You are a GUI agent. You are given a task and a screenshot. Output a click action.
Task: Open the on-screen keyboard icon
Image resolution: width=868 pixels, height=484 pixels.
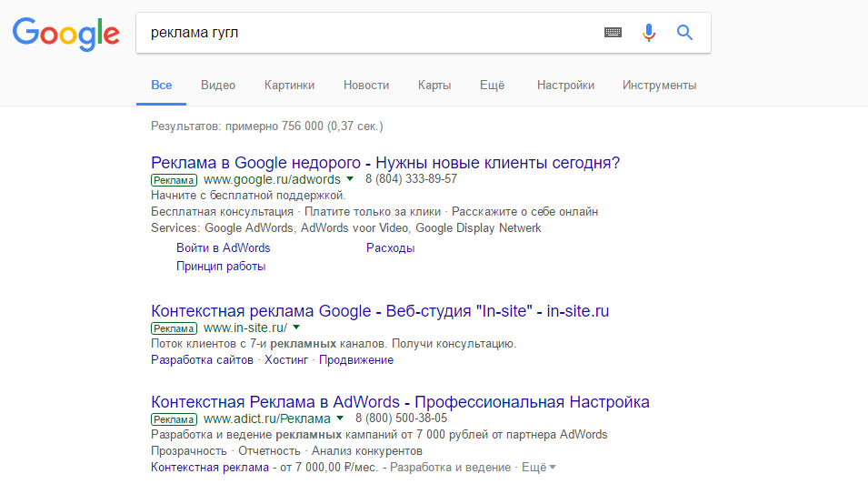click(614, 33)
